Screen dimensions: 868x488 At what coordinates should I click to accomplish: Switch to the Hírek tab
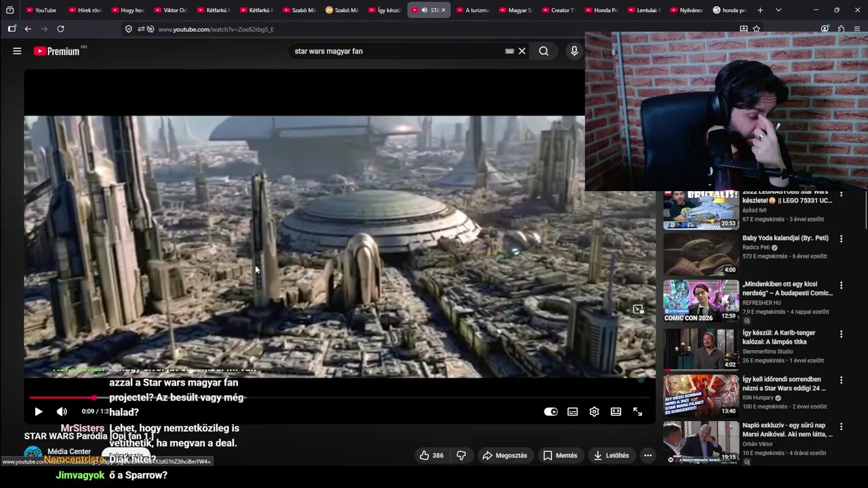coord(84,10)
